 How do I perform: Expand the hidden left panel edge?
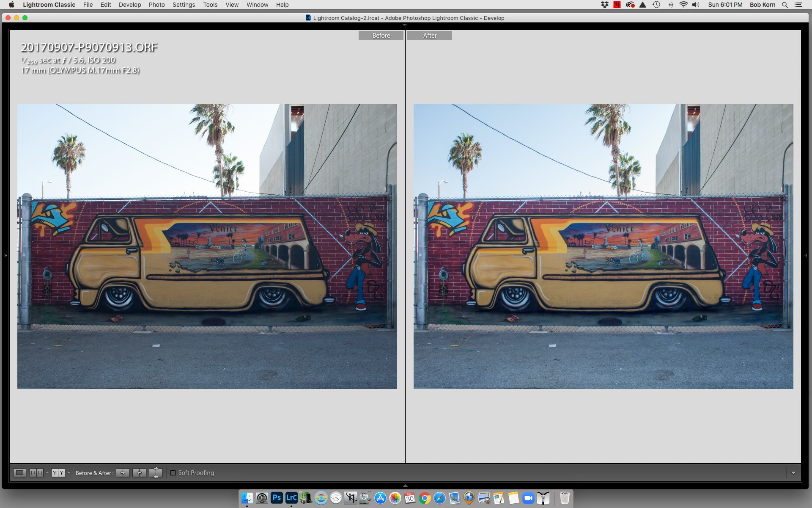click(x=5, y=255)
